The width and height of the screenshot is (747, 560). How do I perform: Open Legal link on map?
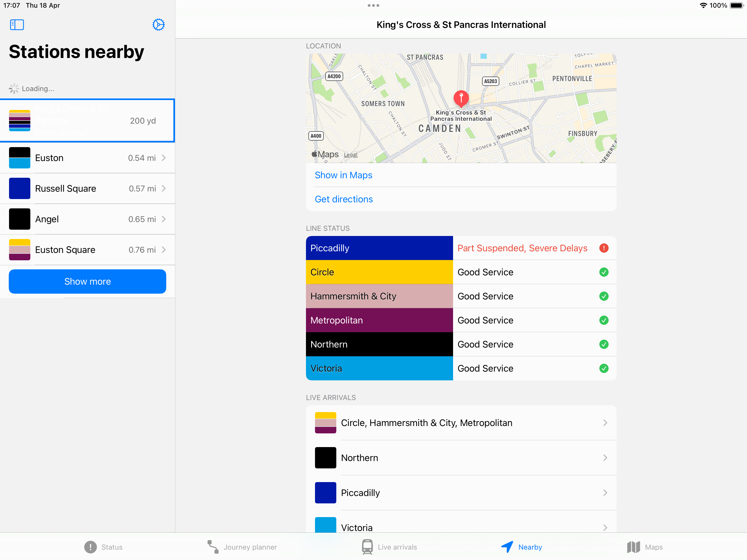coord(351,155)
